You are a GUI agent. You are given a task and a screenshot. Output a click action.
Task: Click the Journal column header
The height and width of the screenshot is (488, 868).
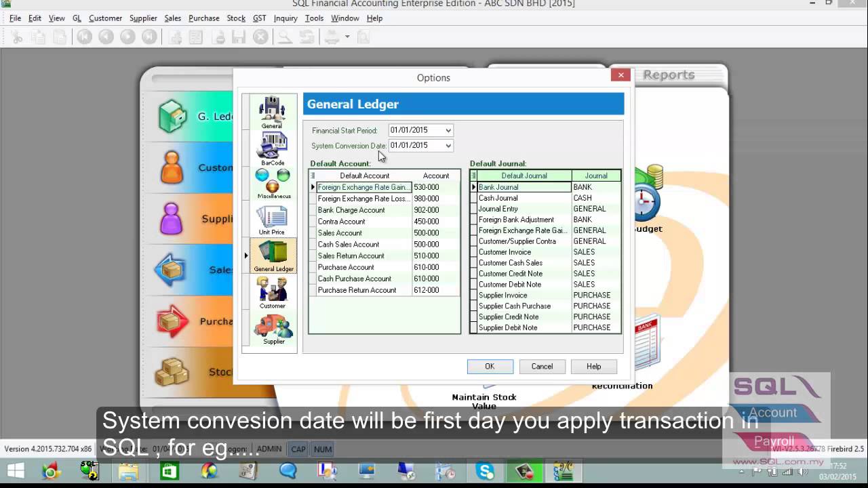pyautogui.click(x=596, y=176)
